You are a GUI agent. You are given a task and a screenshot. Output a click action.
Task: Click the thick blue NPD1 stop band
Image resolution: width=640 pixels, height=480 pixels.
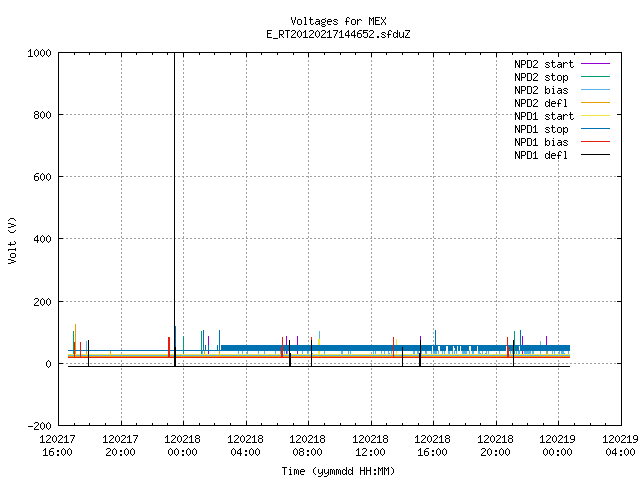click(x=395, y=348)
